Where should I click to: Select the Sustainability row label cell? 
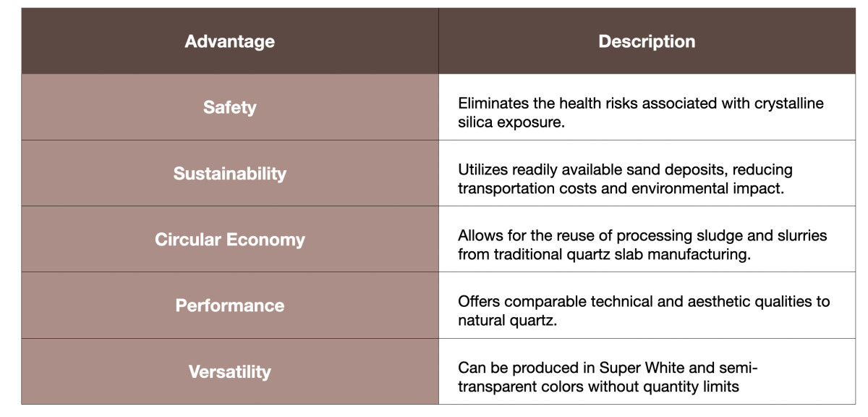(229, 174)
